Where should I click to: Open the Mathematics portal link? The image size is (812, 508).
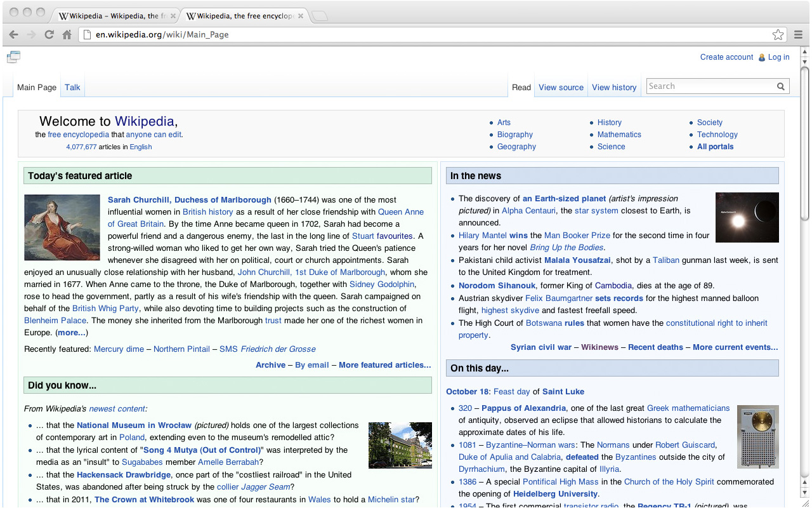pyautogui.click(x=619, y=135)
